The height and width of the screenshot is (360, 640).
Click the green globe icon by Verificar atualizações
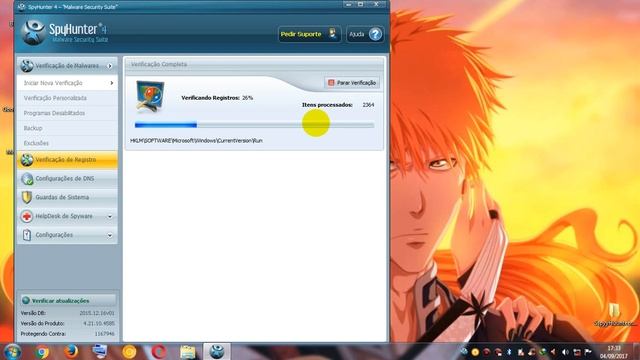26,300
